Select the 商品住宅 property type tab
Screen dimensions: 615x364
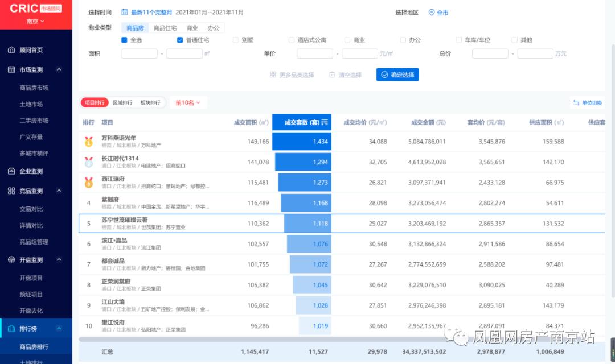(x=165, y=28)
